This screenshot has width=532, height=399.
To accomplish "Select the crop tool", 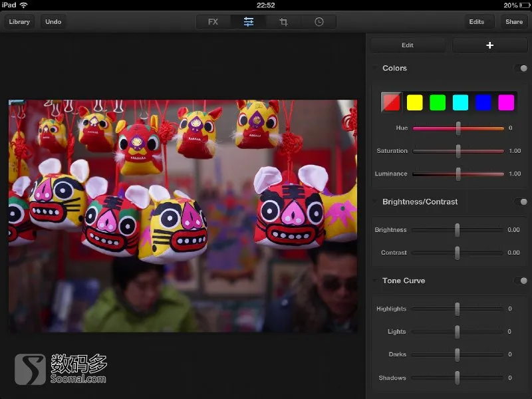I will (284, 22).
